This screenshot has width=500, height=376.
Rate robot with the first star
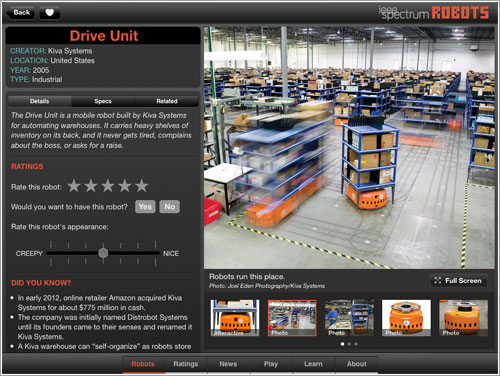pyautogui.click(x=74, y=186)
